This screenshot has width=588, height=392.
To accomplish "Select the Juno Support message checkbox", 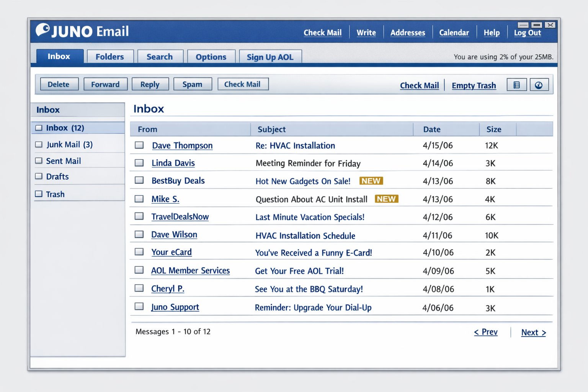I will (139, 307).
